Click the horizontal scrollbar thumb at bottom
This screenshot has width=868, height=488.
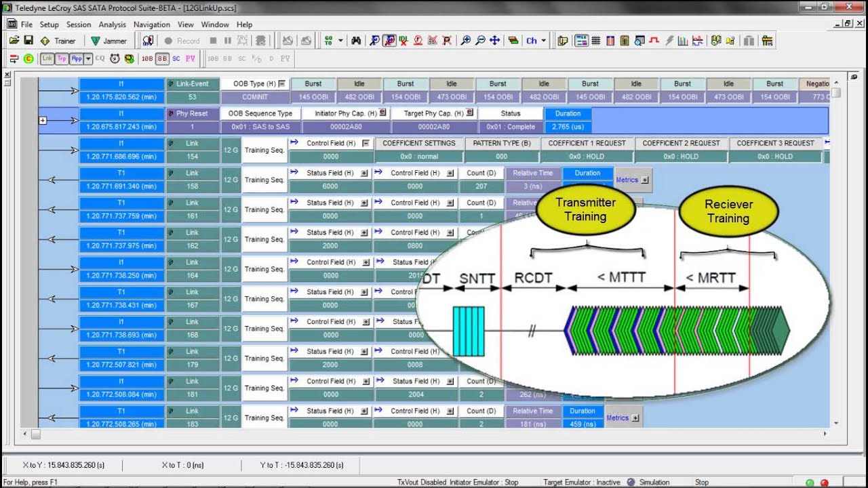pyautogui.click(x=36, y=434)
